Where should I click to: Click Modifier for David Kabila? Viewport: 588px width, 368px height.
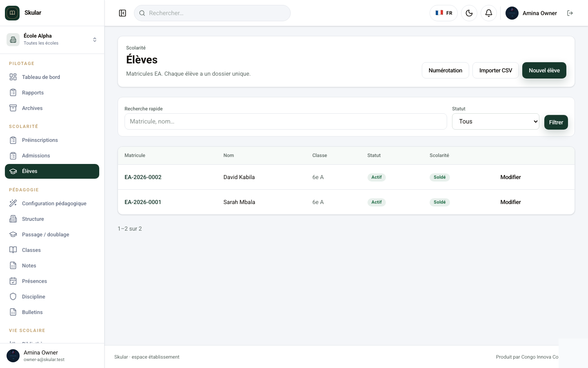tap(510, 177)
